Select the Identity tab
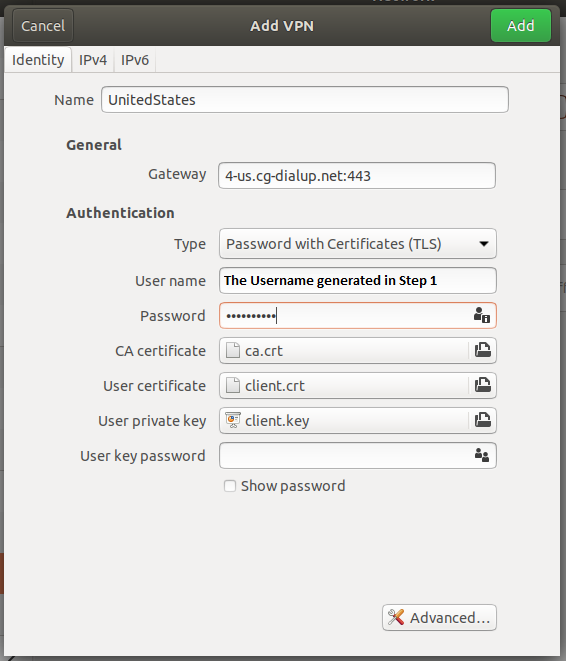The width and height of the screenshot is (566, 661). click(38, 60)
